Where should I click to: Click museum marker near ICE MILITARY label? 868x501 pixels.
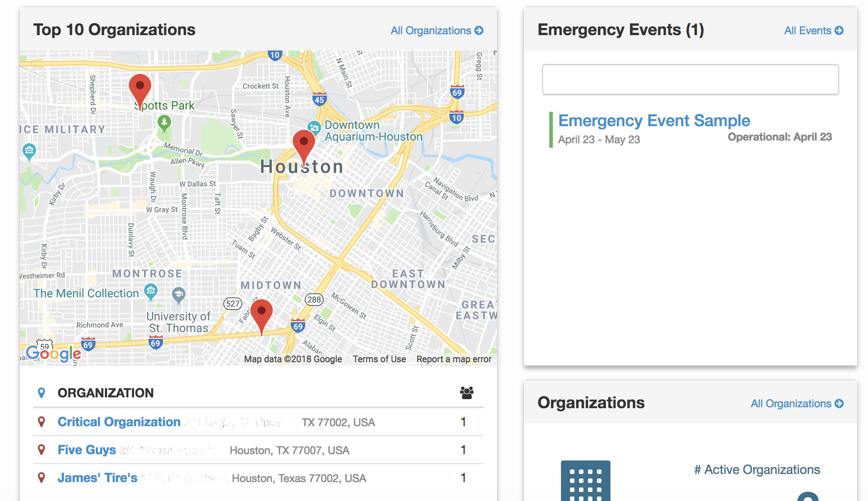coord(29,151)
